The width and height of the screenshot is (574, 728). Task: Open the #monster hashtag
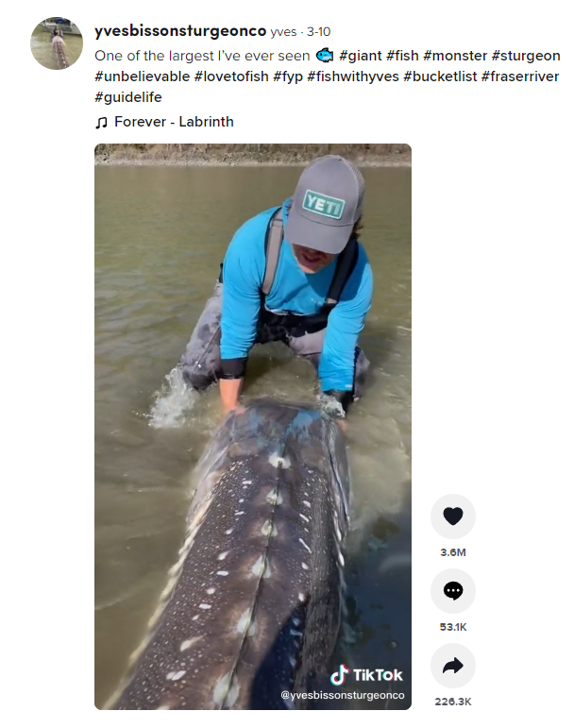point(455,56)
